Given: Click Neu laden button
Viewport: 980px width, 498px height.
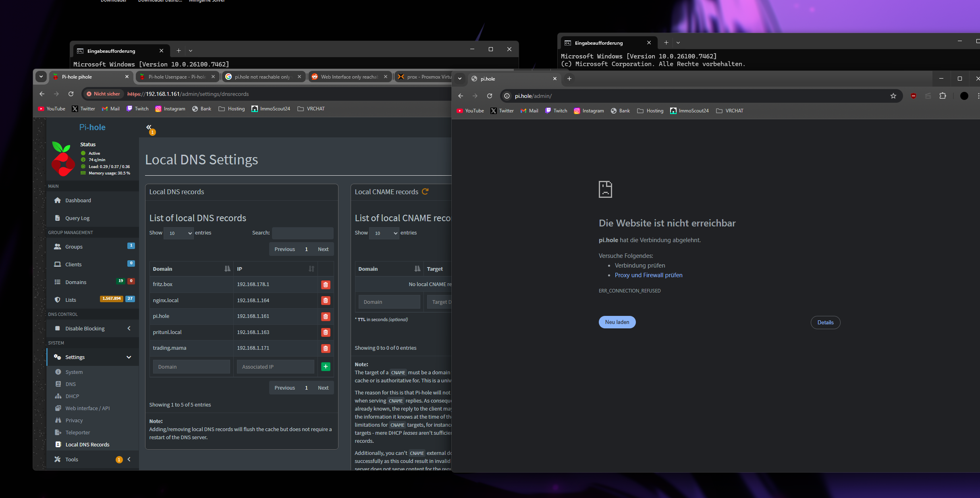Looking at the screenshot, I should click(617, 322).
